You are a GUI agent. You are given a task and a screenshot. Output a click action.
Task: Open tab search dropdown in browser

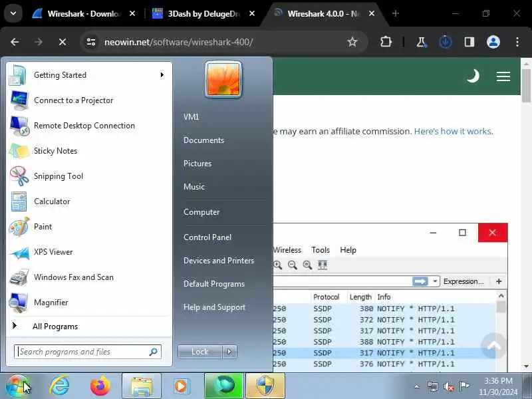pos(13,13)
